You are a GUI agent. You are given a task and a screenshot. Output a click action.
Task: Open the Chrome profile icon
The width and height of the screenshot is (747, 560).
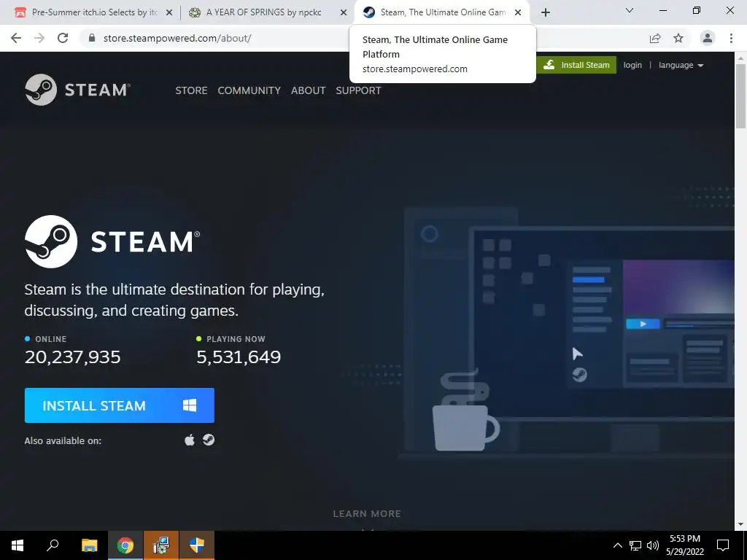(708, 38)
